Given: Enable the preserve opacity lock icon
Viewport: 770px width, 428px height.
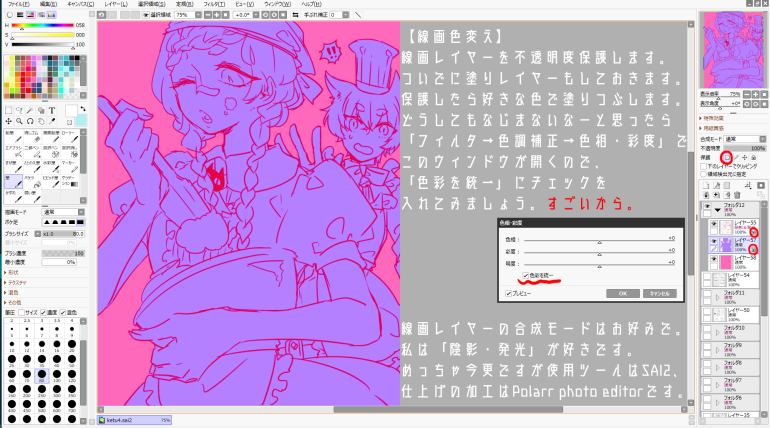Looking at the screenshot, I should (x=727, y=158).
